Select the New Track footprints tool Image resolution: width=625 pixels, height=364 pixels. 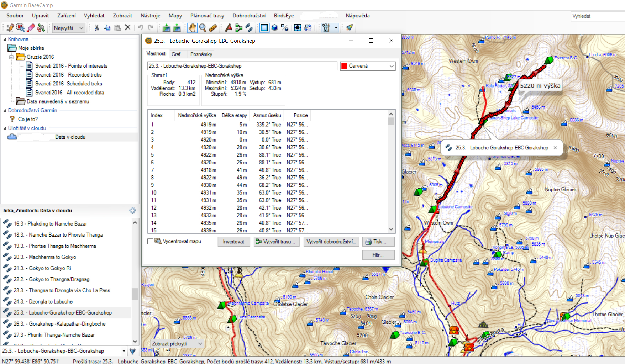click(x=249, y=27)
